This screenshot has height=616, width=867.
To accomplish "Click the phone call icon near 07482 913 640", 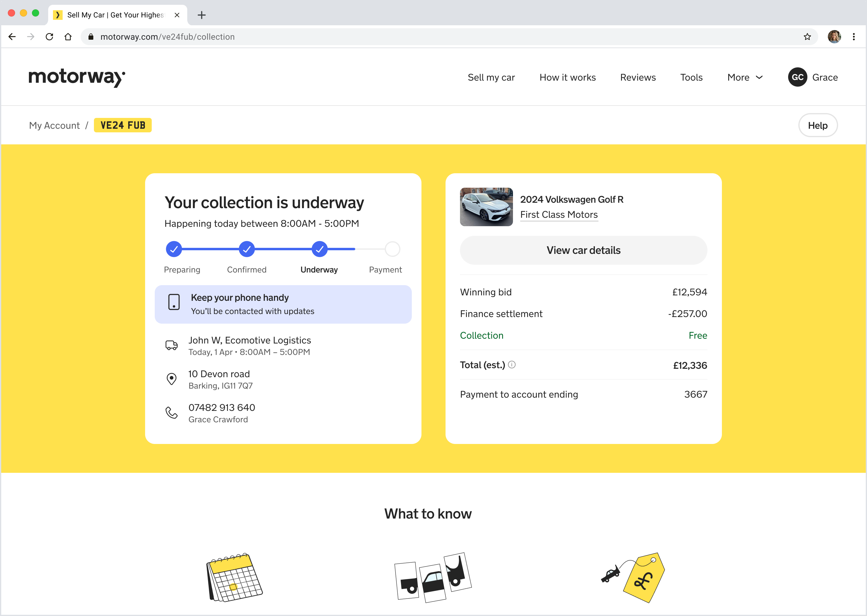I will pos(172,413).
